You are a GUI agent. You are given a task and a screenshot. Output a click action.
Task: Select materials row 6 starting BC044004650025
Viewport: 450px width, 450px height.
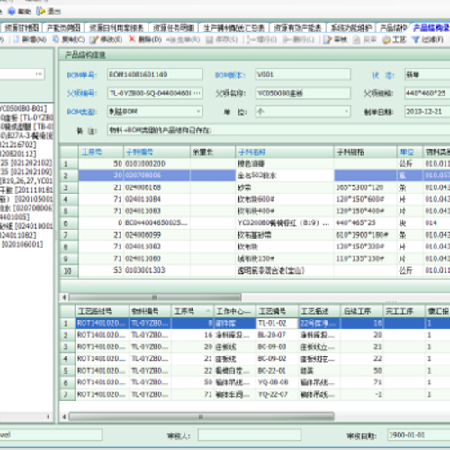click(255, 223)
